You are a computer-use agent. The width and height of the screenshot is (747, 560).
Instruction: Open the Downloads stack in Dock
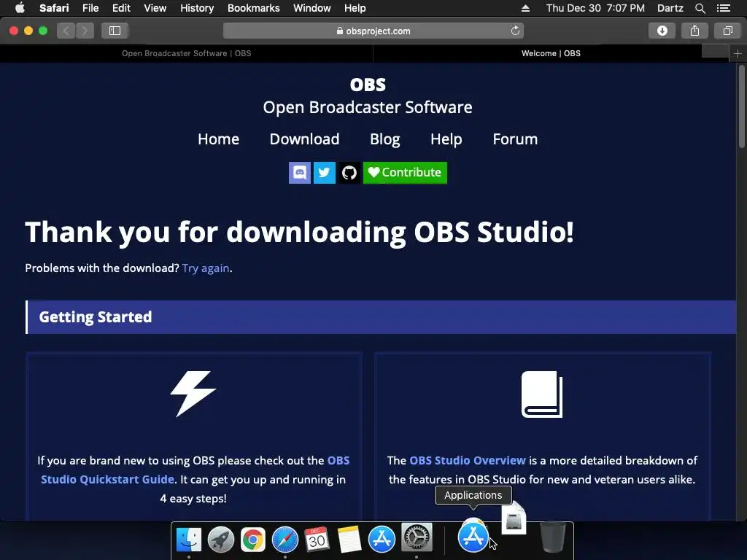coord(514,518)
